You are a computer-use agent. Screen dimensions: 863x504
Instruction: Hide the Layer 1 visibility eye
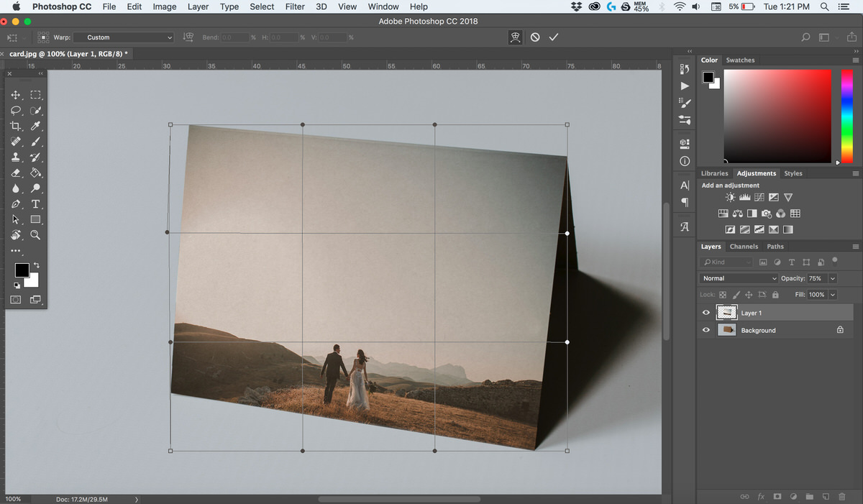point(706,312)
